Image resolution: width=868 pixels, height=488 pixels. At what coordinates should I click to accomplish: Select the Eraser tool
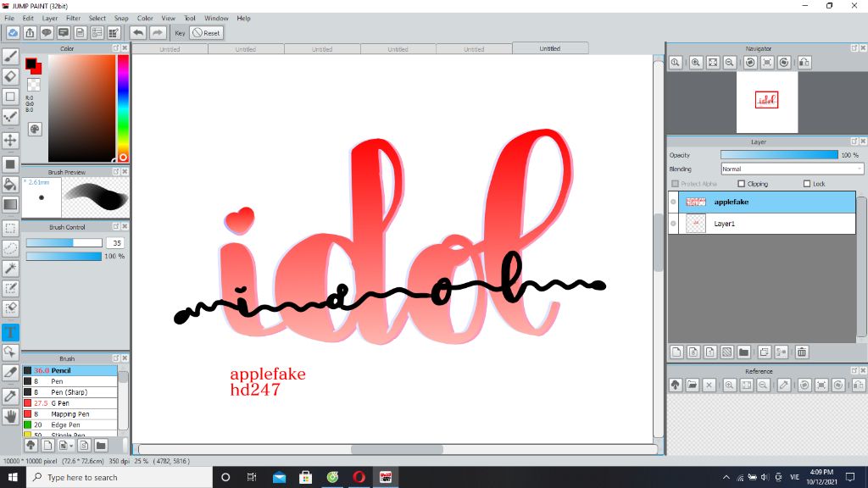(10, 75)
